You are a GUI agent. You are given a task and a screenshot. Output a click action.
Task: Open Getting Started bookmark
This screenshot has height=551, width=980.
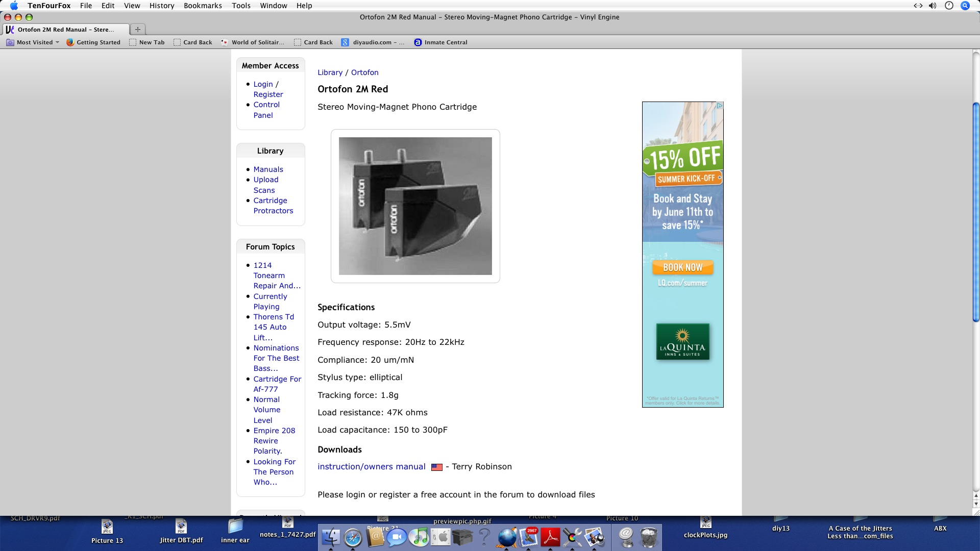coord(93,42)
